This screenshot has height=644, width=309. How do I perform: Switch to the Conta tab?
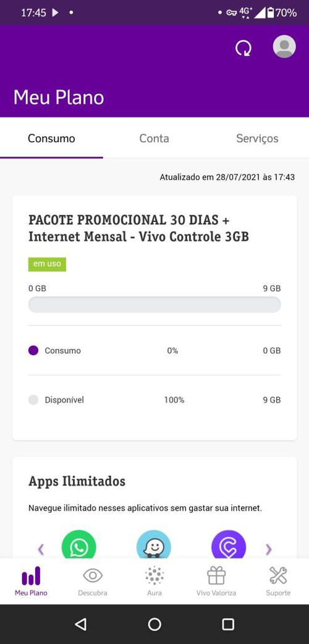(154, 139)
